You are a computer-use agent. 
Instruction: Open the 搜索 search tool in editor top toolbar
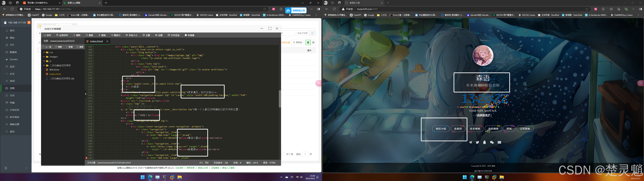89,35
